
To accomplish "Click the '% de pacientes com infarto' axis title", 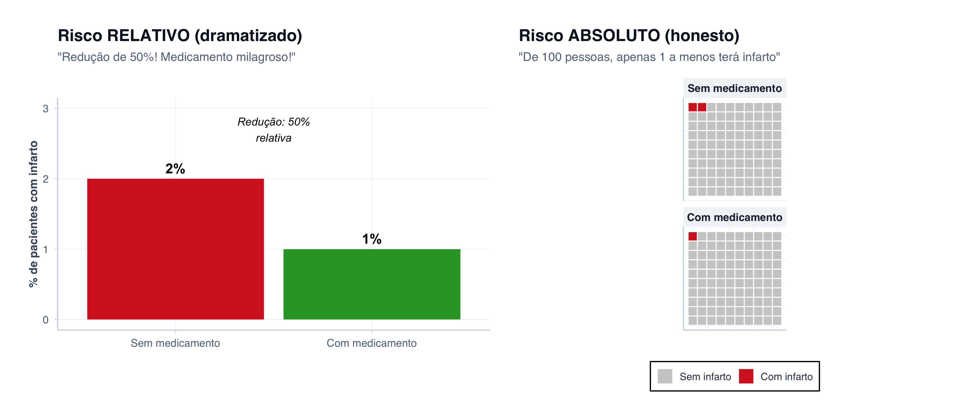I will [x=33, y=214].
